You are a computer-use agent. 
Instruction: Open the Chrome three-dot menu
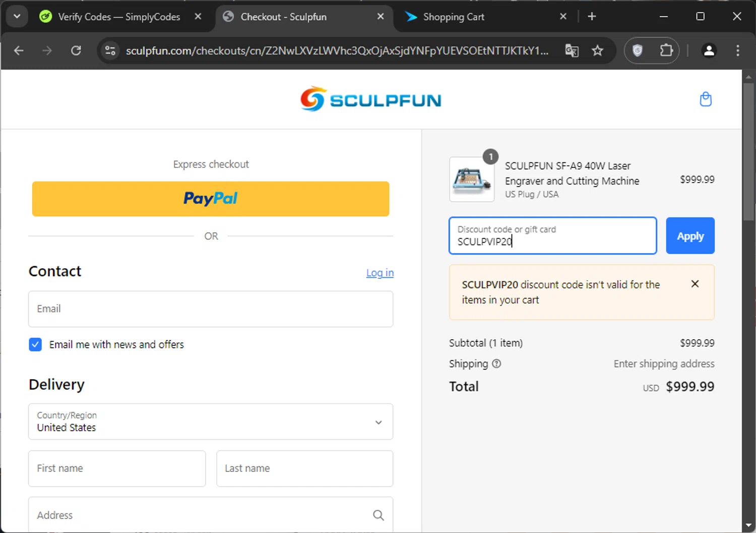pyautogui.click(x=738, y=50)
